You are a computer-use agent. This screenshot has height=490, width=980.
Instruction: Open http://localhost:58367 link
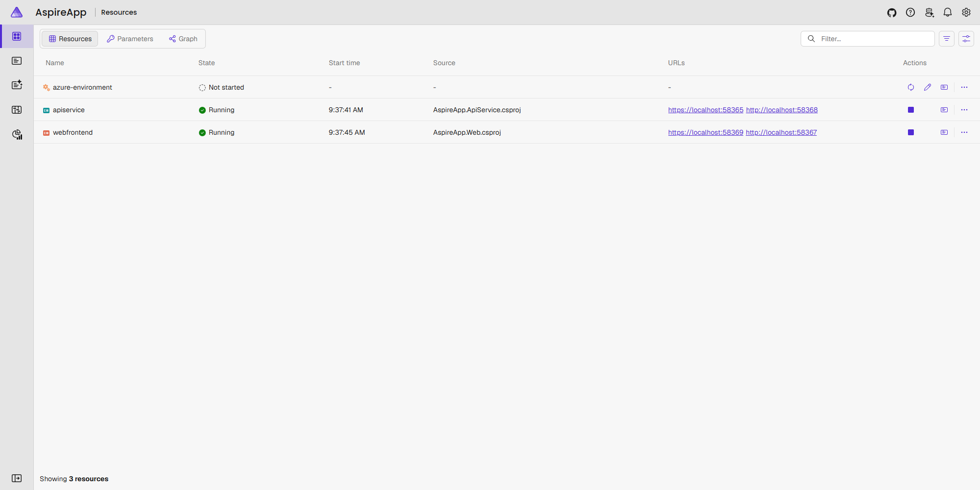(781, 132)
